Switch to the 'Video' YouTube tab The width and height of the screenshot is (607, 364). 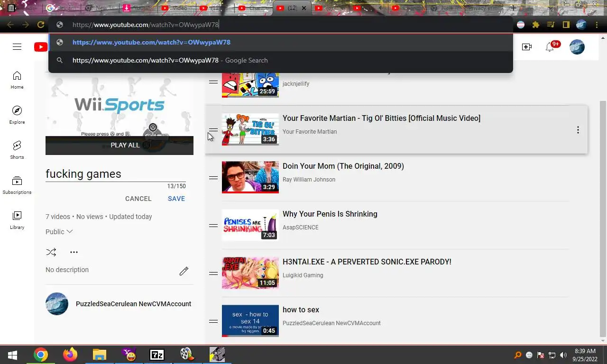(177, 8)
